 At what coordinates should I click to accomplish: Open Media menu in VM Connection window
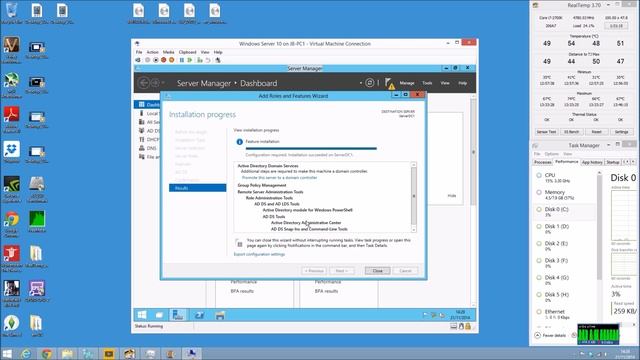point(169,52)
